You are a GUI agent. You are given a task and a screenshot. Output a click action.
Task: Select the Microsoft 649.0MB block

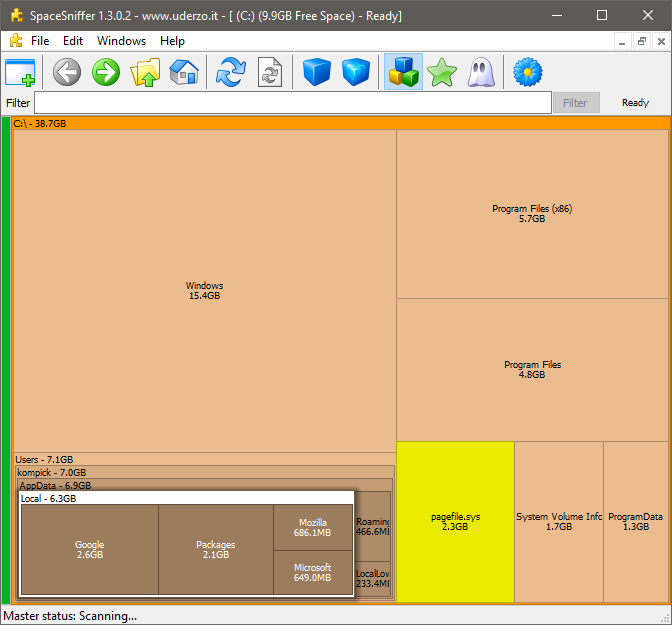312,573
